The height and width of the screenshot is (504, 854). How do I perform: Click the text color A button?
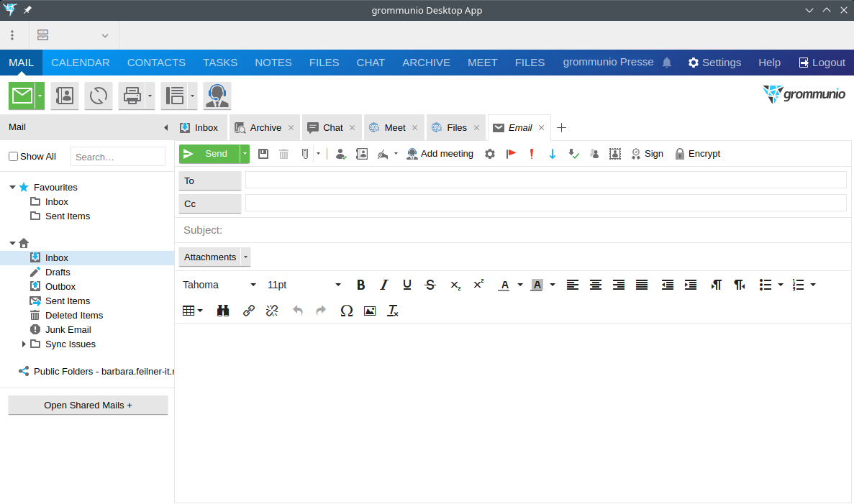pos(504,285)
